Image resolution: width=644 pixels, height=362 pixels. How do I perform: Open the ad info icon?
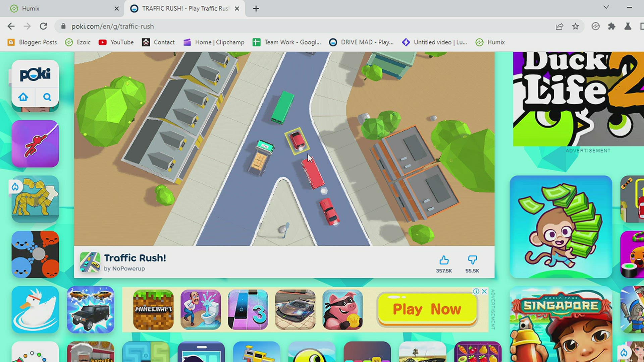pyautogui.click(x=476, y=291)
